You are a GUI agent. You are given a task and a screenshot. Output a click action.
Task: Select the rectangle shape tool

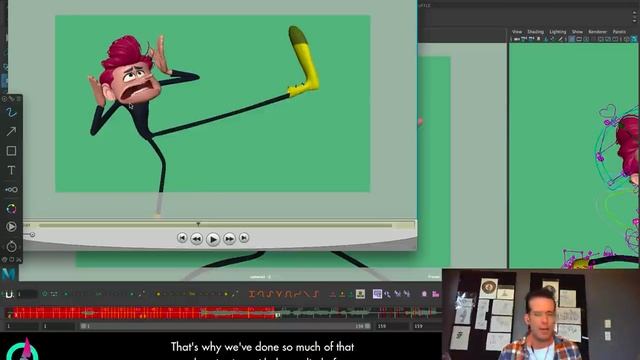coord(11,151)
